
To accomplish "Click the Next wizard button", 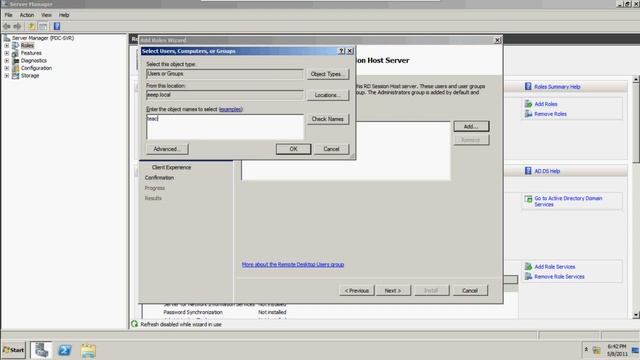I will point(393,291).
